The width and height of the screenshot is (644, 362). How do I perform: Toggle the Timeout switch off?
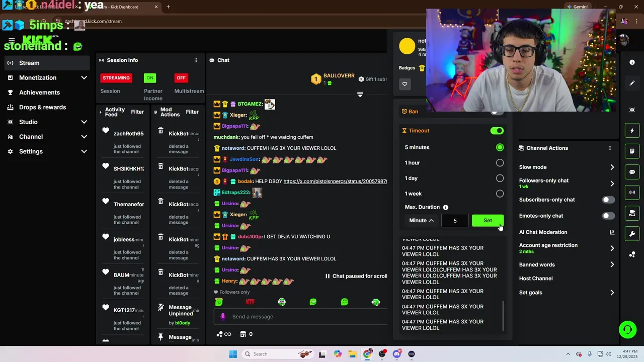pos(497,131)
